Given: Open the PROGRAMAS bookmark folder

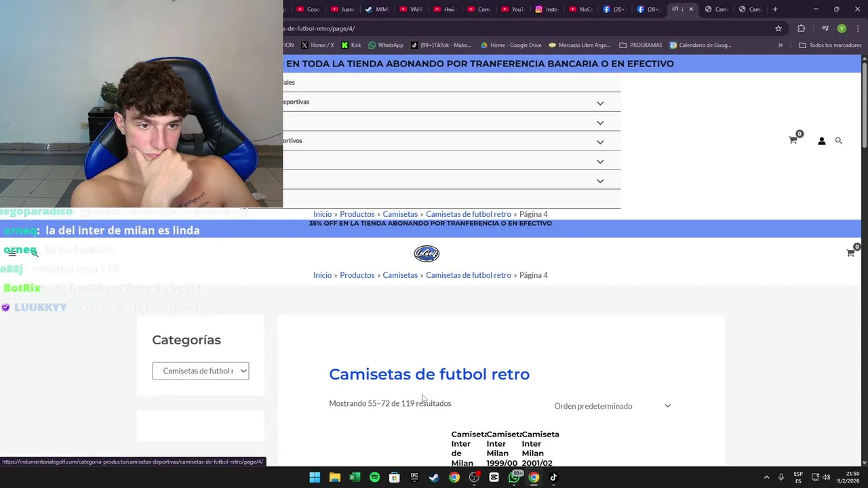Looking at the screenshot, I should pyautogui.click(x=641, y=45).
